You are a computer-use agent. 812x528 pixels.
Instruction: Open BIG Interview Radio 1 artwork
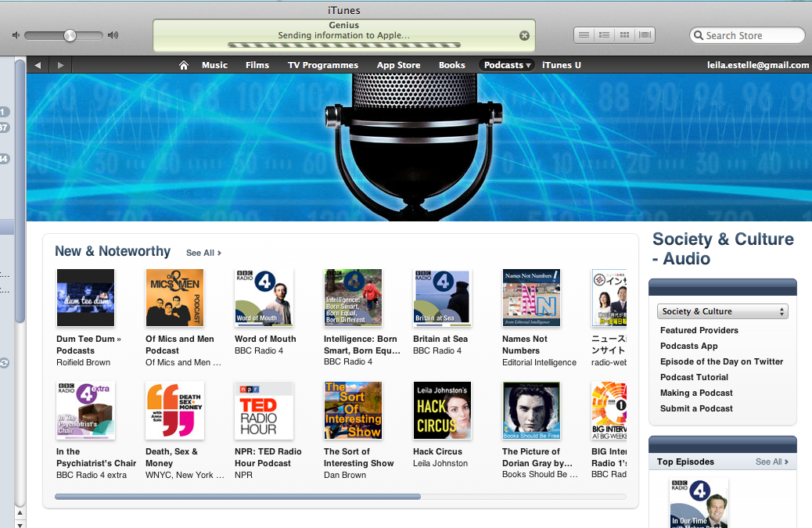(x=609, y=411)
